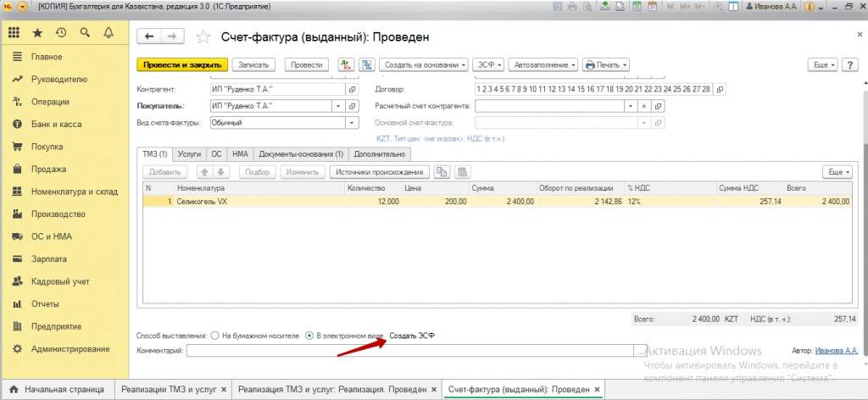Expand the Автозаполнение dropdown
This screenshot has width=868, height=400.
(x=543, y=64)
